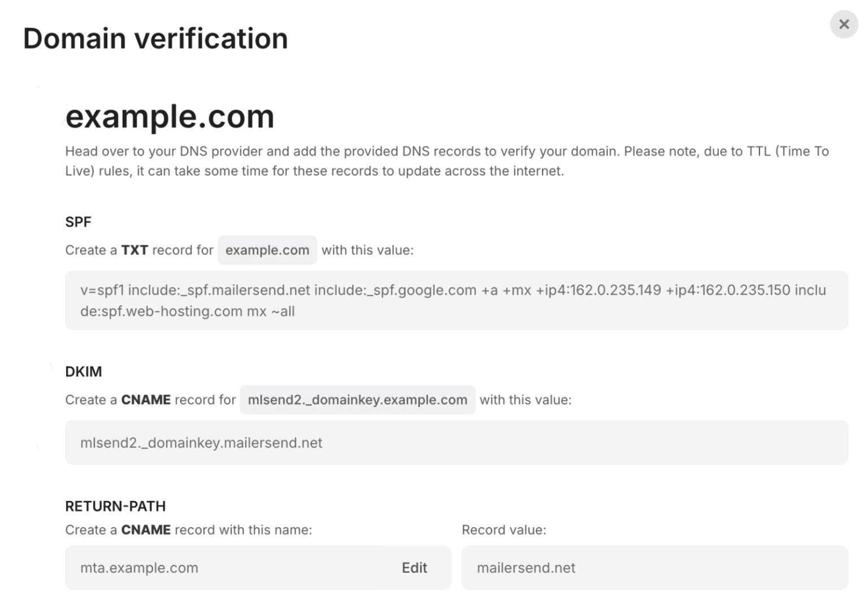Screen dimensions: 868x609
Task: Click the Edit button for return-path name
Action: click(414, 568)
